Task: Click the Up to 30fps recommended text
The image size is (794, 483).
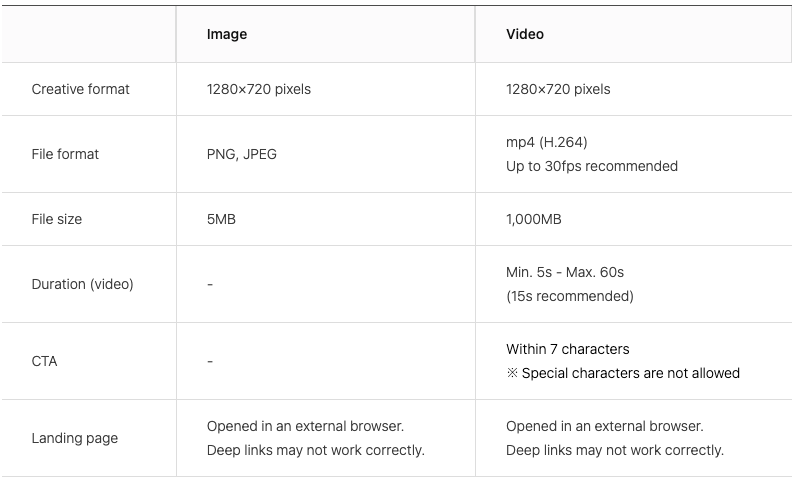Action: point(591,166)
